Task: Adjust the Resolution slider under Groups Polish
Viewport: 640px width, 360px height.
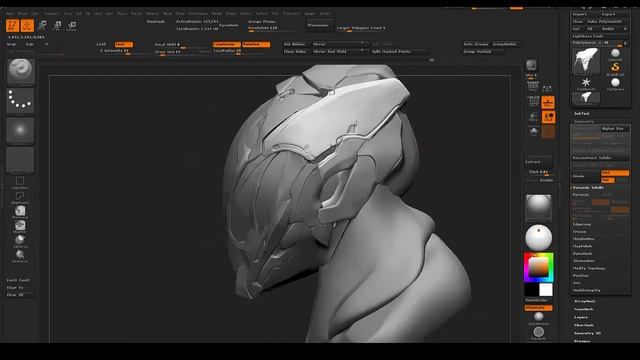Action: [271, 28]
